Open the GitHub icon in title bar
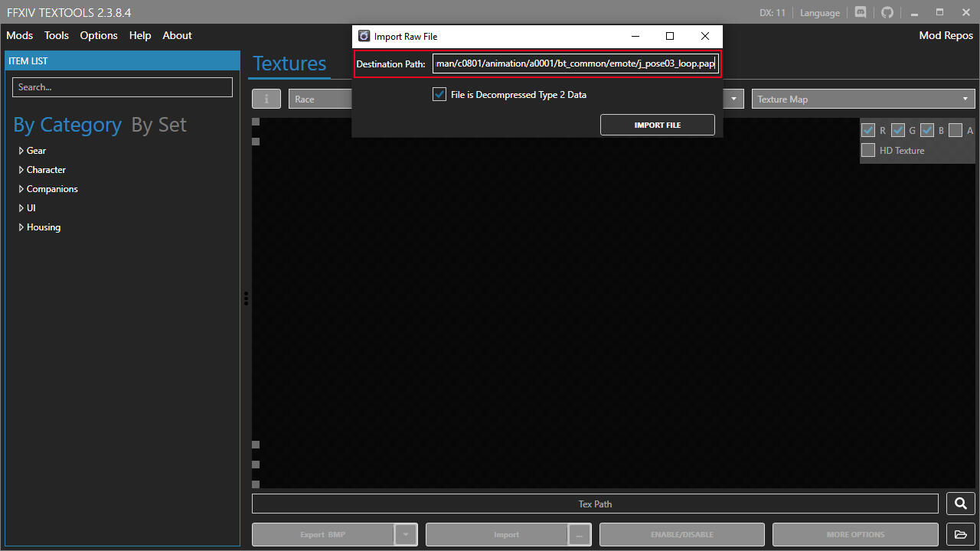This screenshot has height=551, width=980. (x=887, y=12)
